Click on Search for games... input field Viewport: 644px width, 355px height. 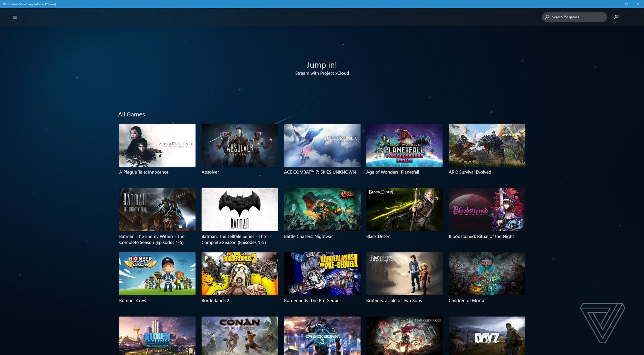[x=574, y=17]
